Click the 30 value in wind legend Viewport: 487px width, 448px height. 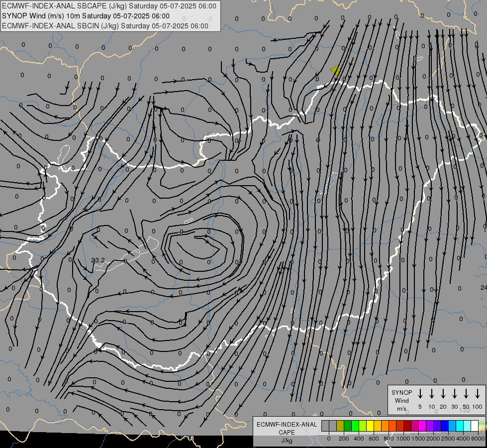pos(454,407)
